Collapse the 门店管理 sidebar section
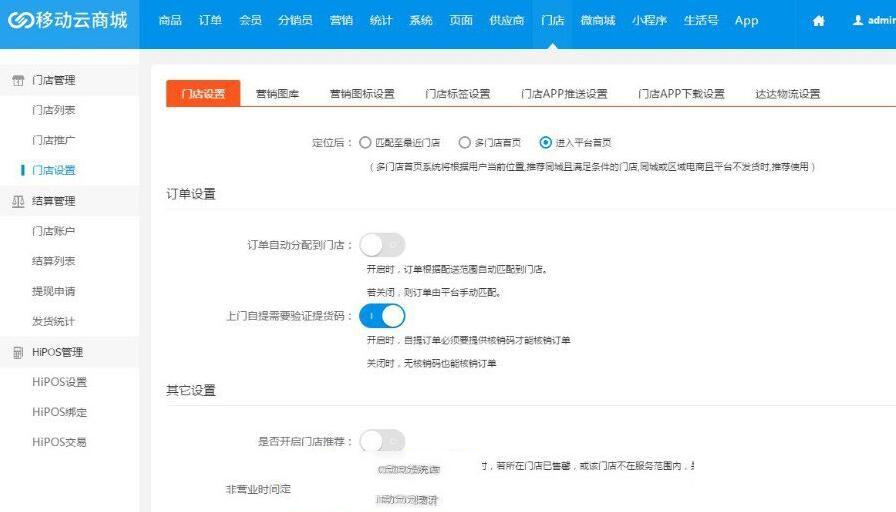This screenshot has height=512, width=896. pos(54,80)
